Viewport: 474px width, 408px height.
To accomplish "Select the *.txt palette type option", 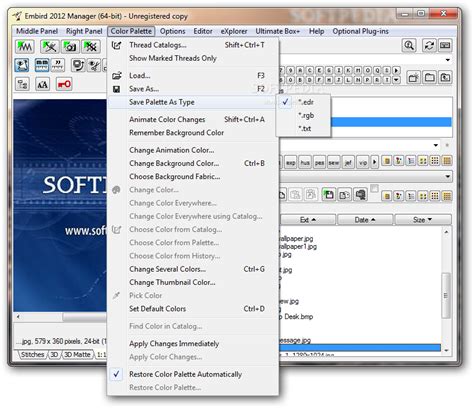I will tap(303, 128).
